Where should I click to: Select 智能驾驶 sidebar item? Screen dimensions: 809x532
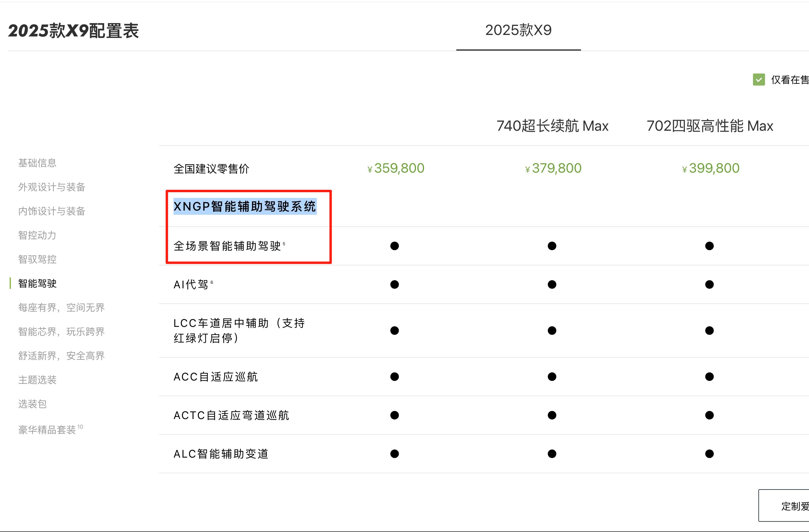[x=37, y=283]
